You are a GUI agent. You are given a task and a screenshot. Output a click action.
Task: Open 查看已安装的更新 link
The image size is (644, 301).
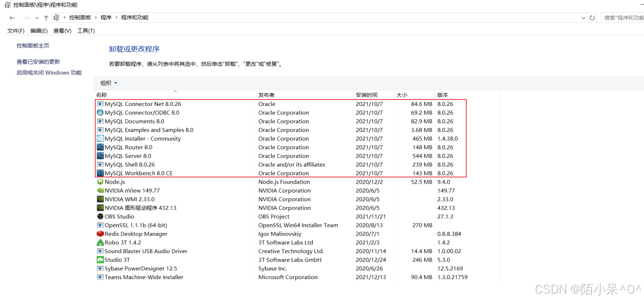(x=38, y=62)
